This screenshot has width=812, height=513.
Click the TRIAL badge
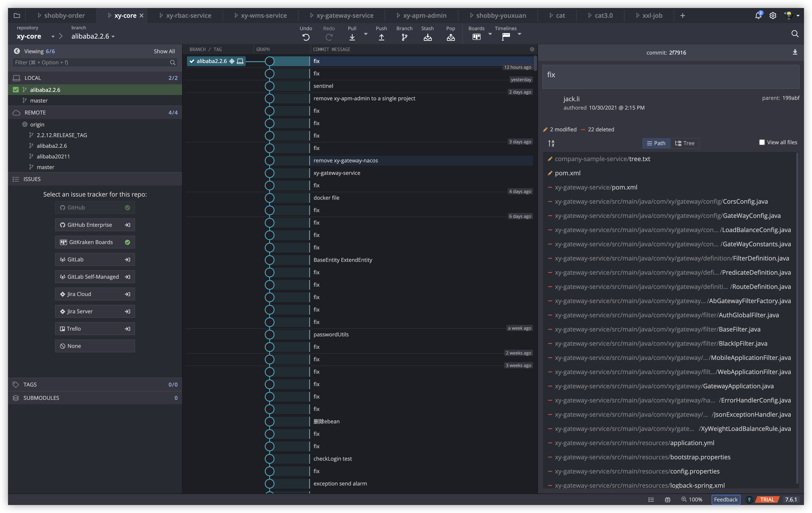tap(767, 499)
